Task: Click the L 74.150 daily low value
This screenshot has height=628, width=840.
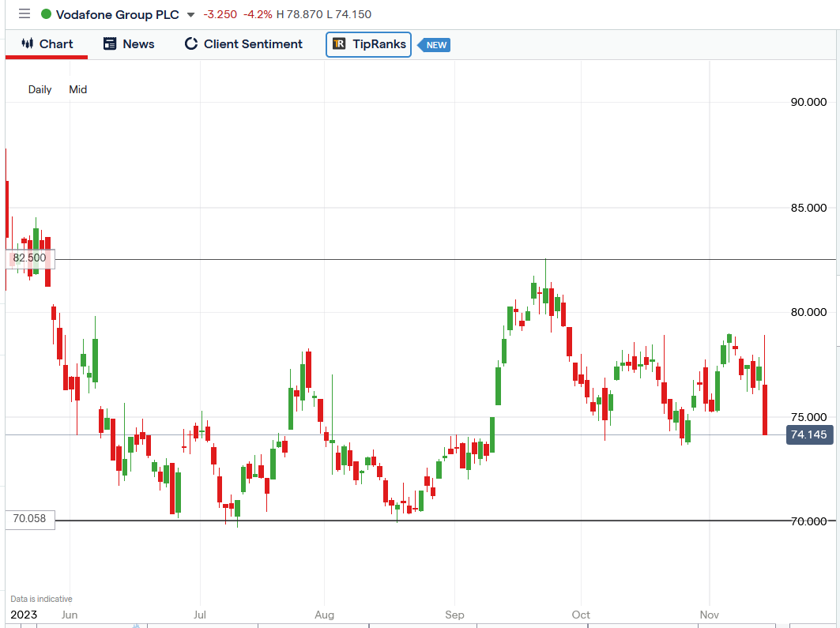Action: pyautogui.click(x=348, y=14)
